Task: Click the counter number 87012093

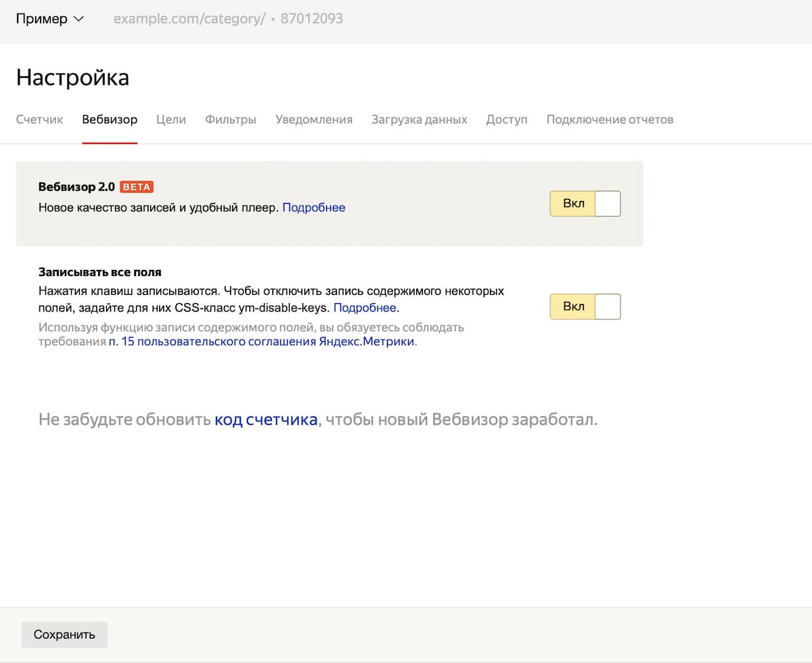Action: 311,19
